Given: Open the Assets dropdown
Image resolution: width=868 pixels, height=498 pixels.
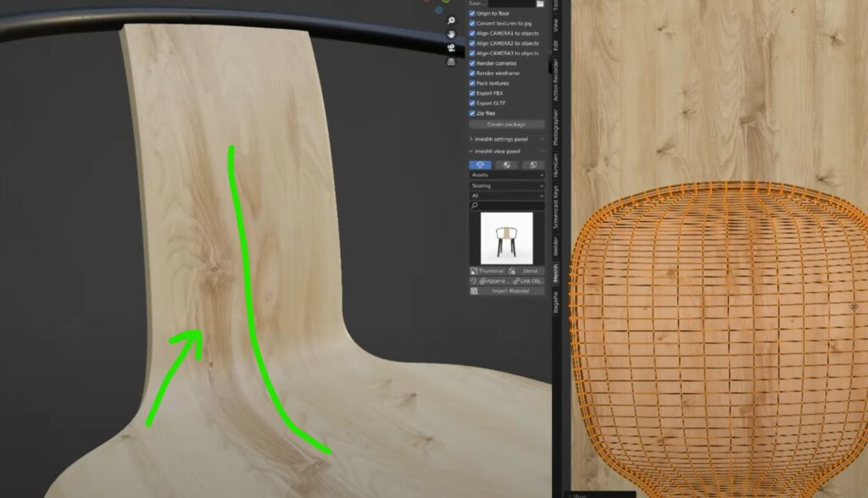Looking at the screenshot, I should tap(507, 174).
